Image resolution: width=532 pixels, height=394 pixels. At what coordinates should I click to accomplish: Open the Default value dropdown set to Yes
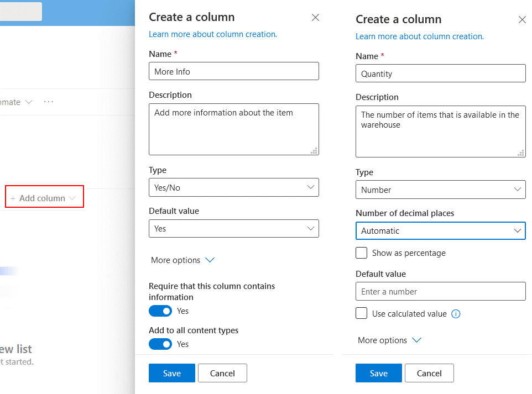(233, 228)
